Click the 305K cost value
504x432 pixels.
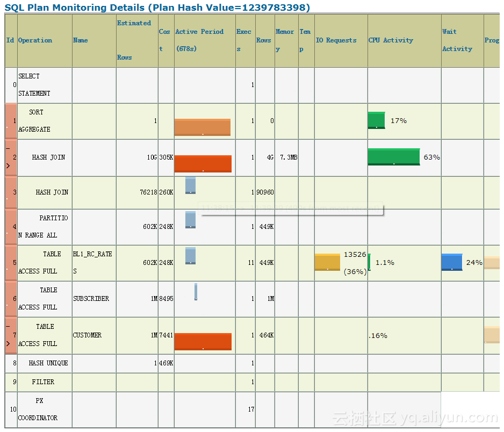pyautogui.click(x=166, y=157)
